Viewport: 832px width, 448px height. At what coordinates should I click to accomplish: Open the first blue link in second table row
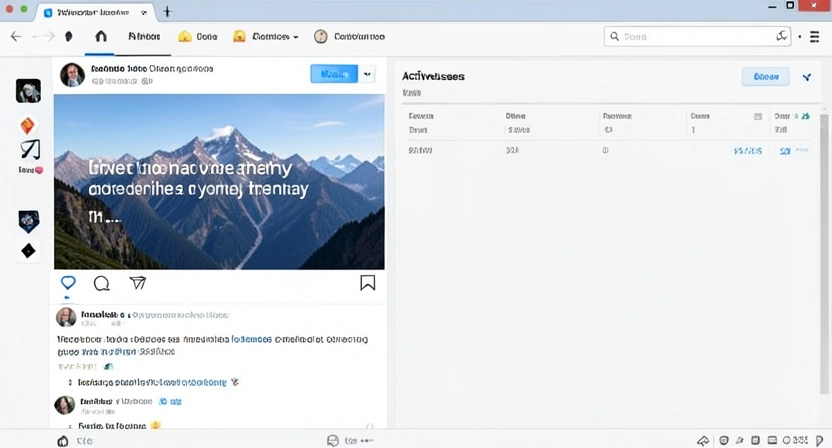748,151
